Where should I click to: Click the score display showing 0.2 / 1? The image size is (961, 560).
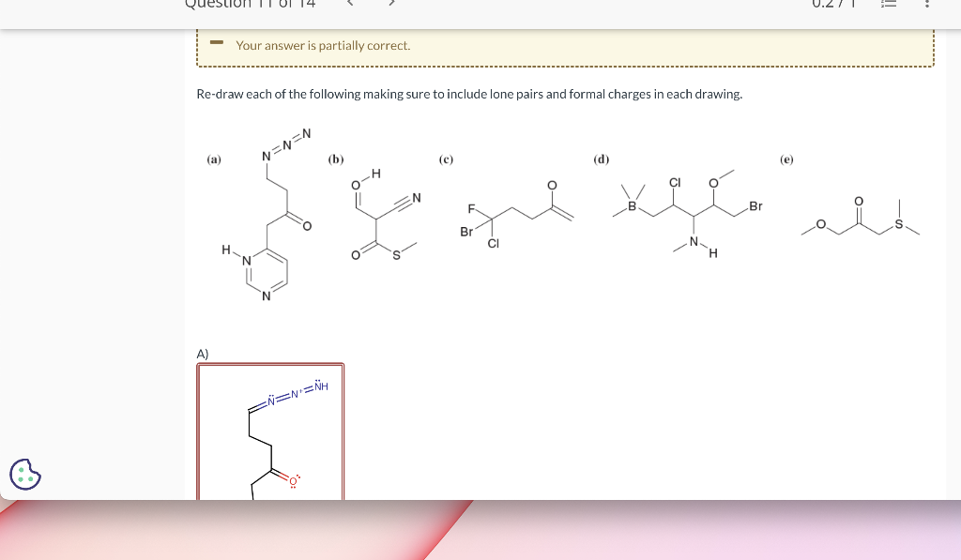coord(831,5)
